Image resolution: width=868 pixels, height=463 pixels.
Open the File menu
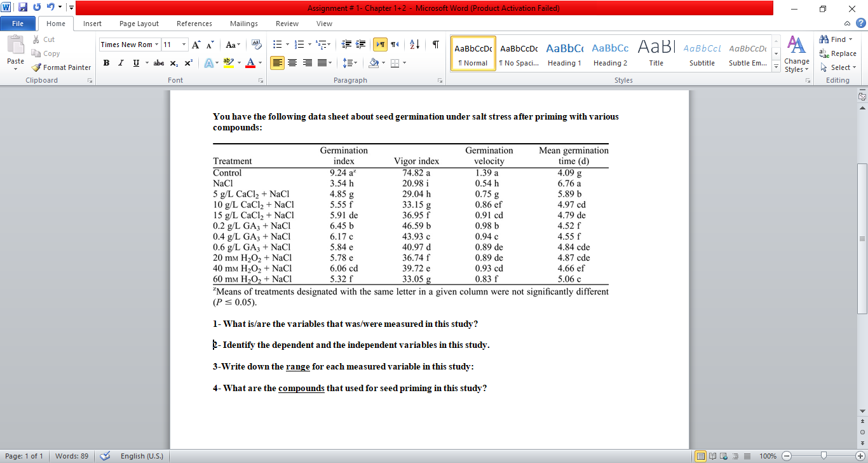click(x=18, y=23)
